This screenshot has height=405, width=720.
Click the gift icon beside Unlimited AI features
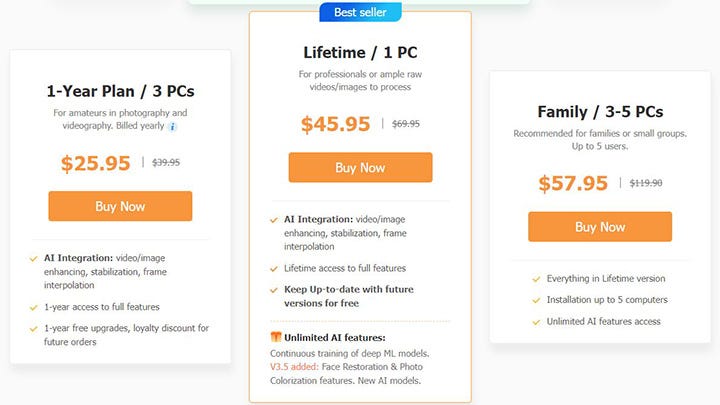pyautogui.click(x=276, y=336)
